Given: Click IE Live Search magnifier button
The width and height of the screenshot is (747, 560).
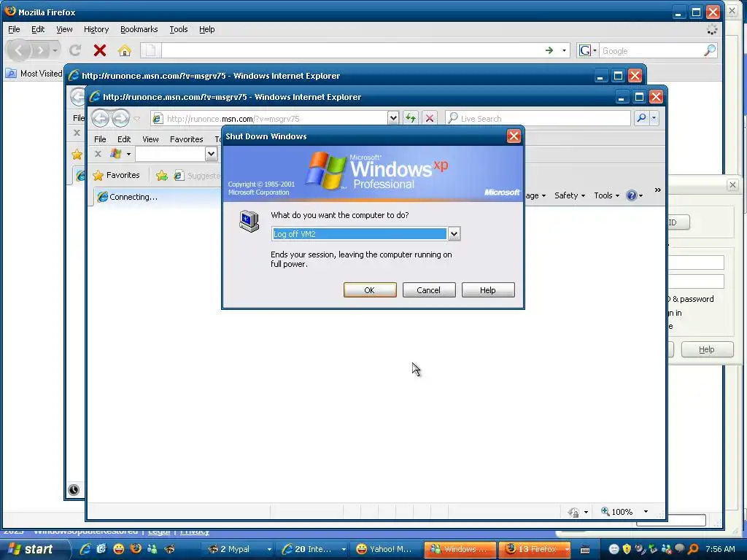Looking at the screenshot, I should tap(641, 118).
